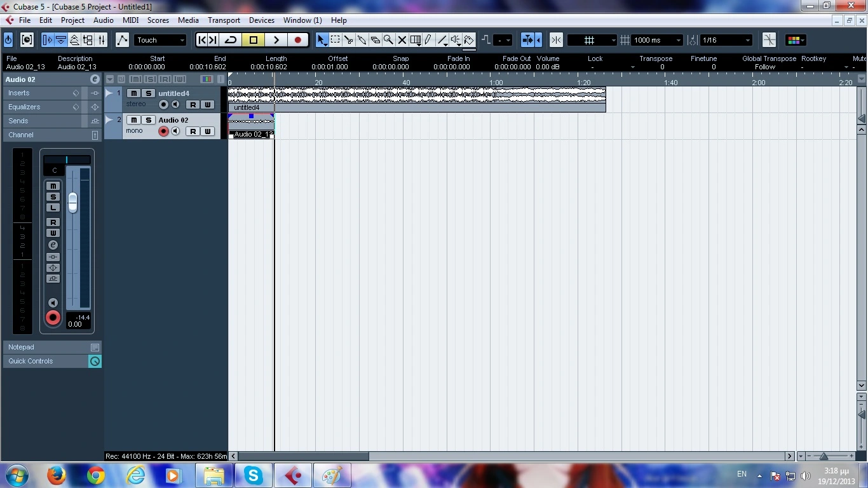The image size is (868, 488).
Task: Expand the untitled4 track automation arrow
Action: click(109, 93)
